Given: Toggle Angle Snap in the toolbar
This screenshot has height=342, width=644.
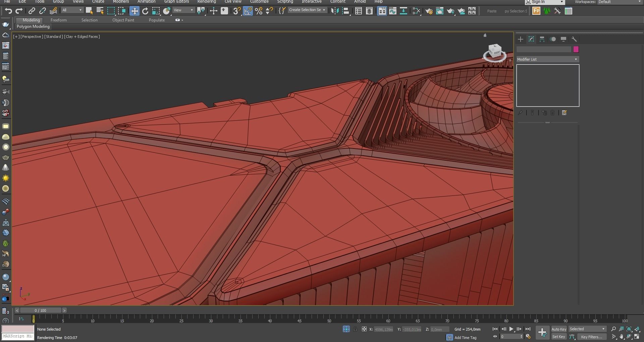Looking at the screenshot, I should tap(248, 11).
